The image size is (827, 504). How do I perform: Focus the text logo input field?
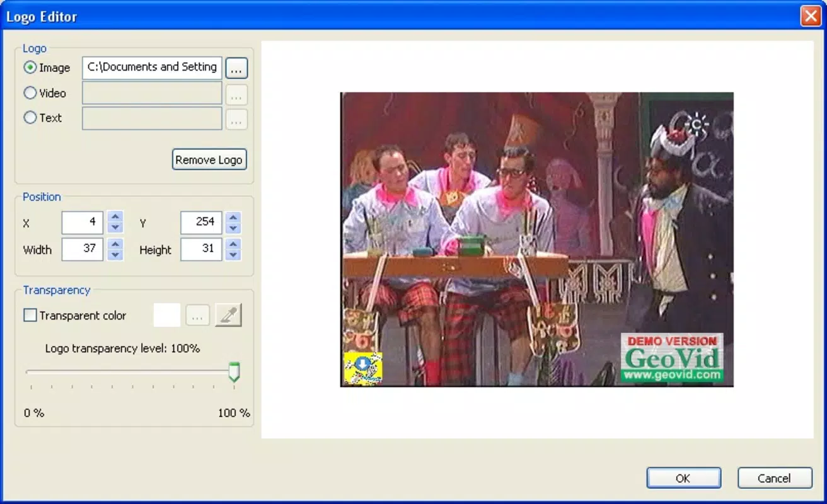(x=152, y=118)
